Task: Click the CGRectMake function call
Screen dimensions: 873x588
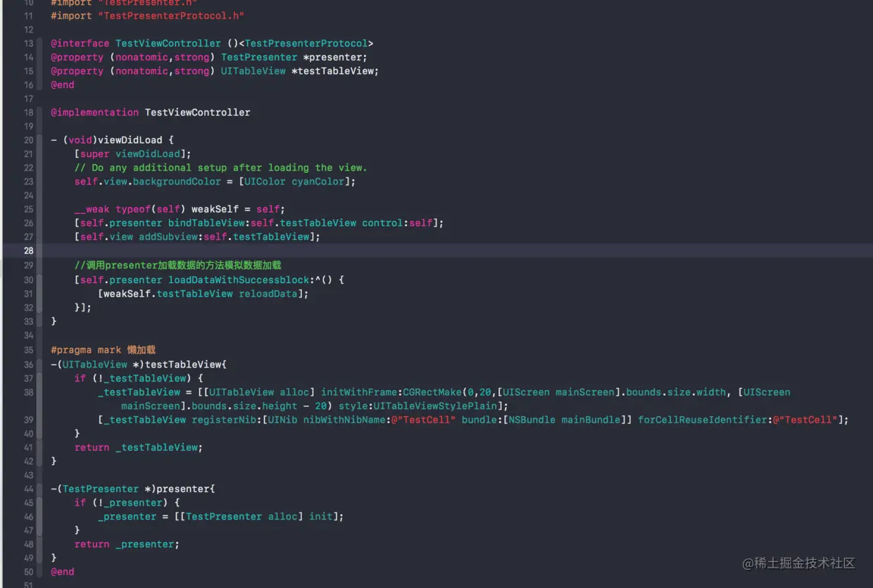Action: [432, 392]
